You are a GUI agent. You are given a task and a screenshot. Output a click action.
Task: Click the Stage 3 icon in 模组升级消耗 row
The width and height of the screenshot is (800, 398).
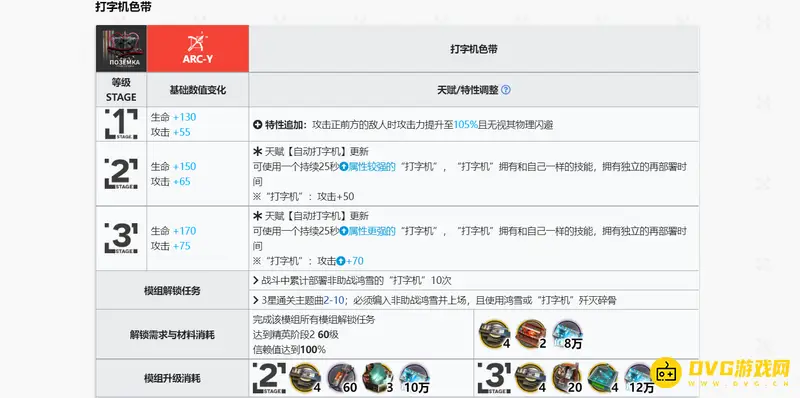pyautogui.click(x=495, y=378)
